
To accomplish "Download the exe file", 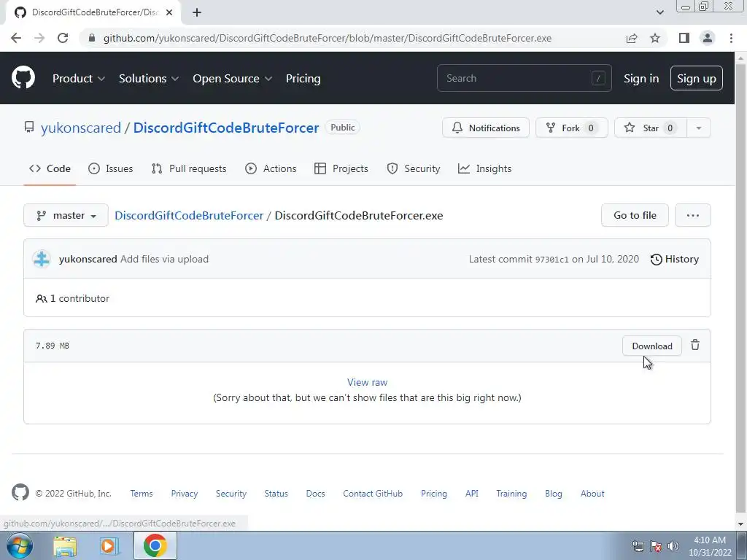I will click(651, 346).
